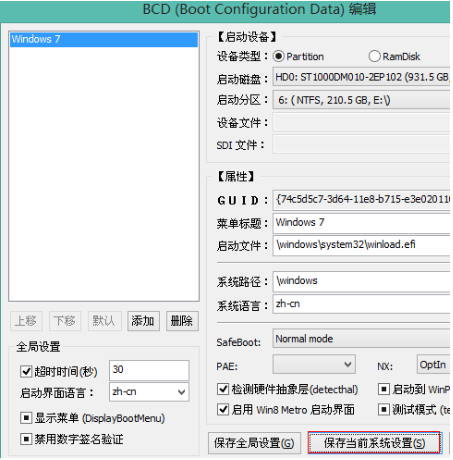Screen dimensions: 453x460
Task: Select the Partition radio button
Action: (x=278, y=56)
